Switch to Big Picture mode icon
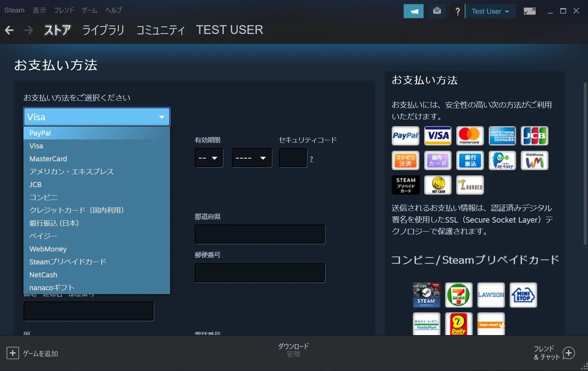 tap(530, 11)
